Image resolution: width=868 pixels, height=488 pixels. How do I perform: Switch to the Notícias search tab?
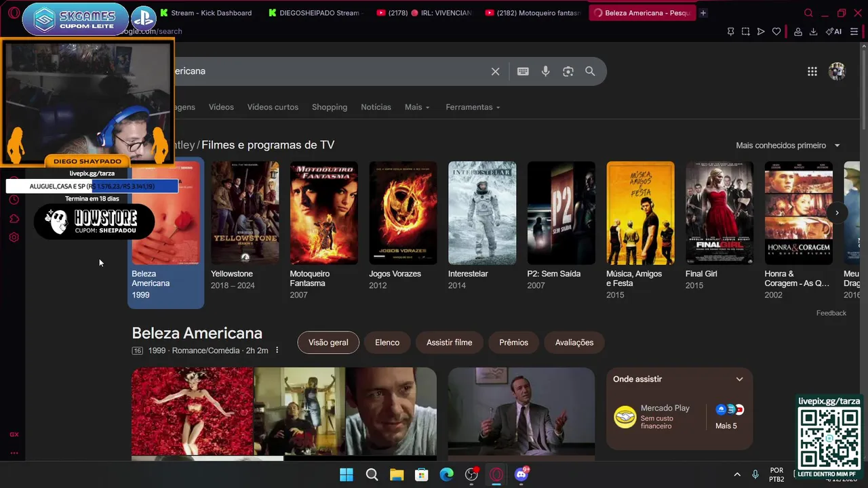[x=376, y=107]
